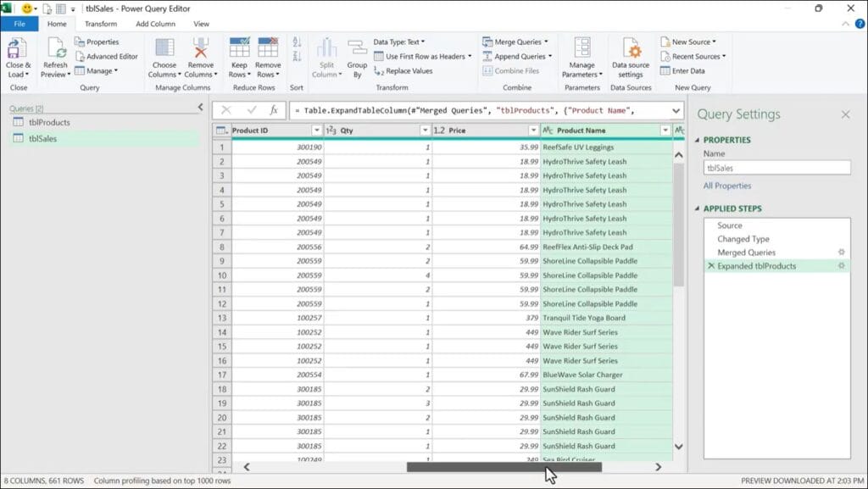
Task: Expand the formula bar dropdown arrow
Action: [x=676, y=110]
